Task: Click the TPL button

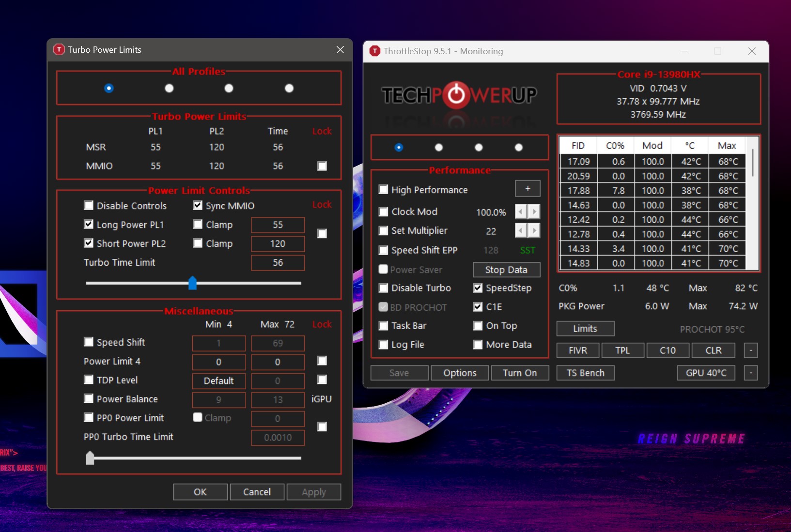Action: pos(622,350)
